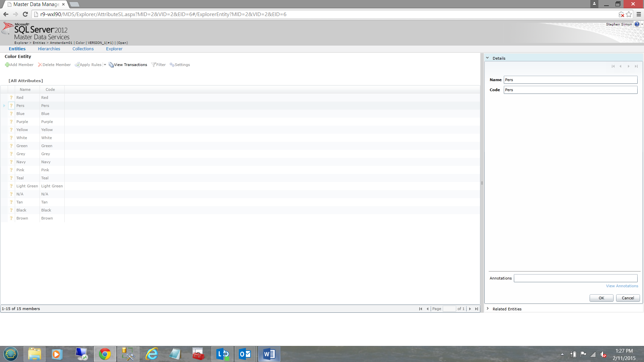Open View Transactions from the toolbar
Image resolution: width=644 pixels, height=362 pixels.
click(x=128, y=65)
